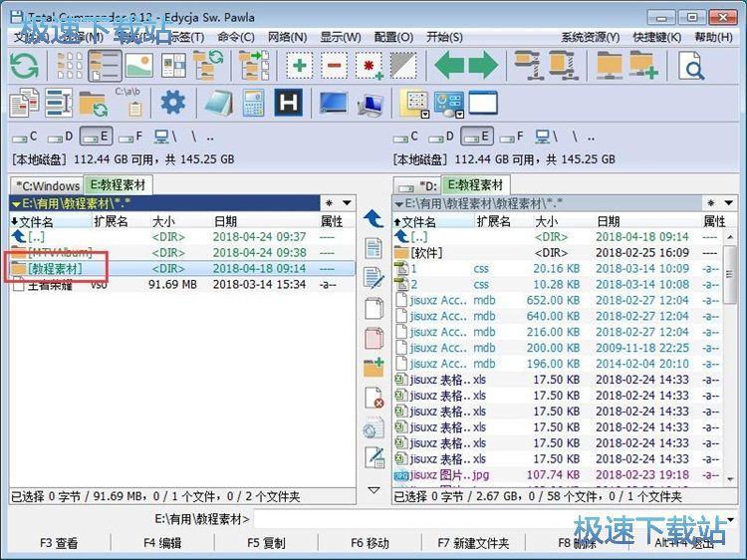Sort left panel by 日期 column
Viewport: 747px width, 560px height.
coord(265,221)
